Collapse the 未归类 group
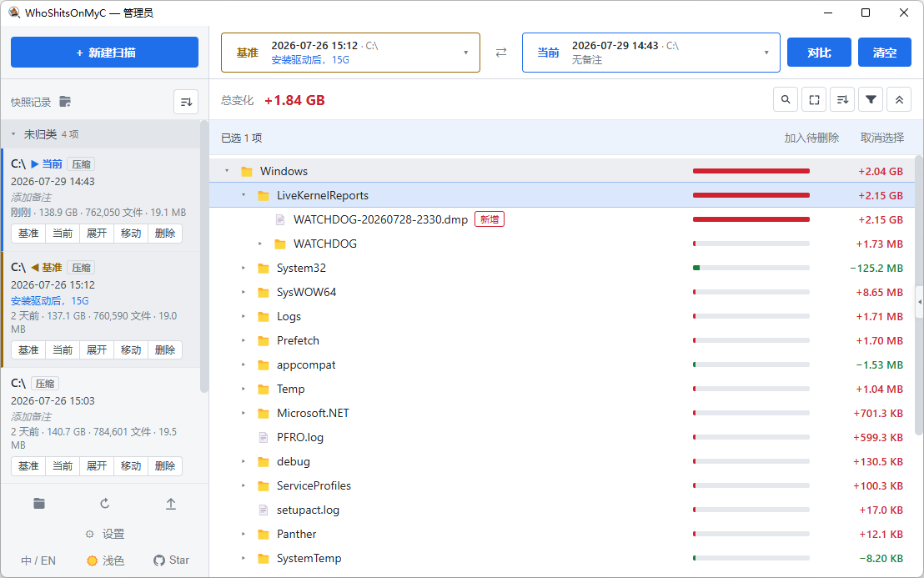The height and width of the screenshot is (578, 924). coord(13,134)
